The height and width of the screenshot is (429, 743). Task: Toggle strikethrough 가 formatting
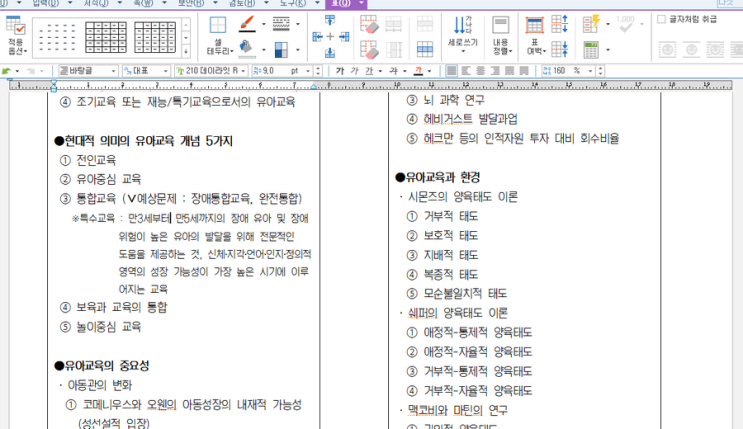click(x=393, y=71)
